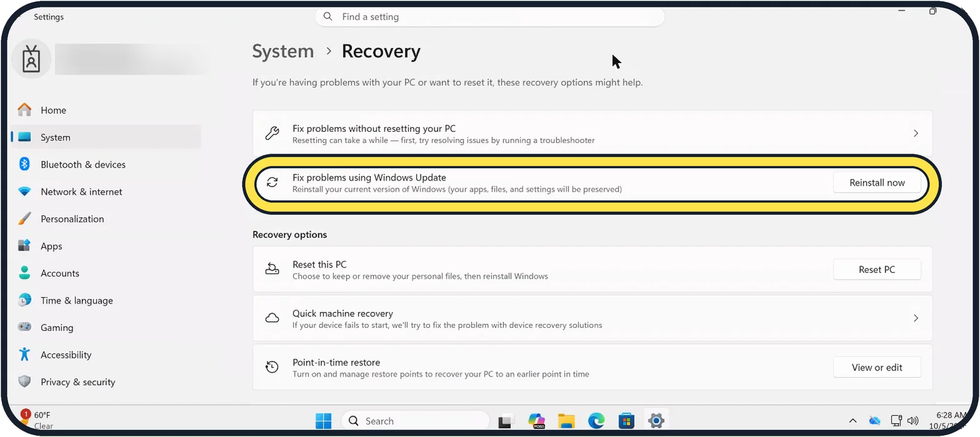Click the Reset PC button

pos(877,270)
